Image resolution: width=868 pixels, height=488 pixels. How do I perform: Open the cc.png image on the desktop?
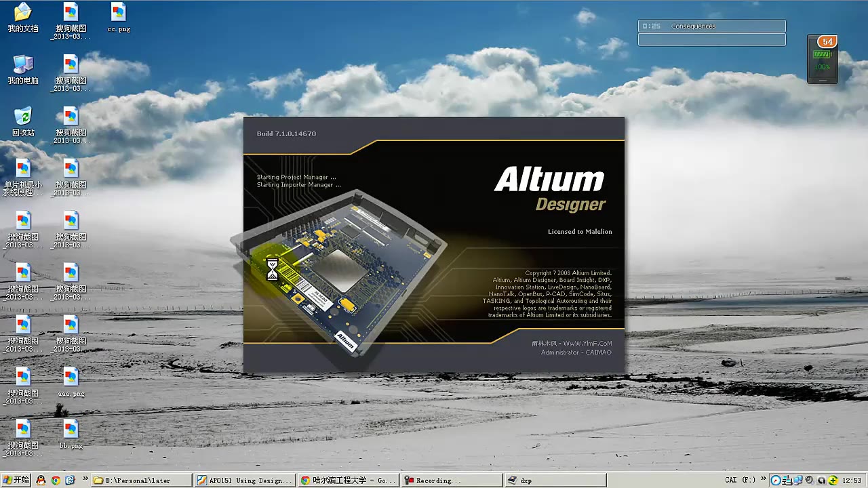point(118,14)
